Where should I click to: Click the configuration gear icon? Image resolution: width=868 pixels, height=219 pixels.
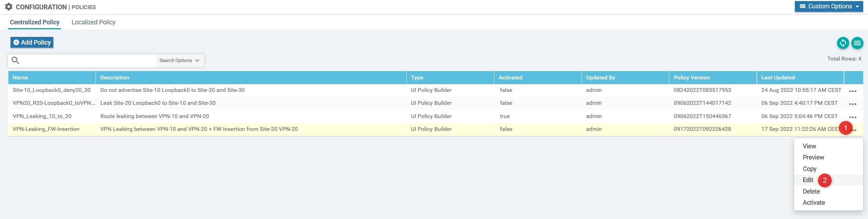tap(9, 7)
